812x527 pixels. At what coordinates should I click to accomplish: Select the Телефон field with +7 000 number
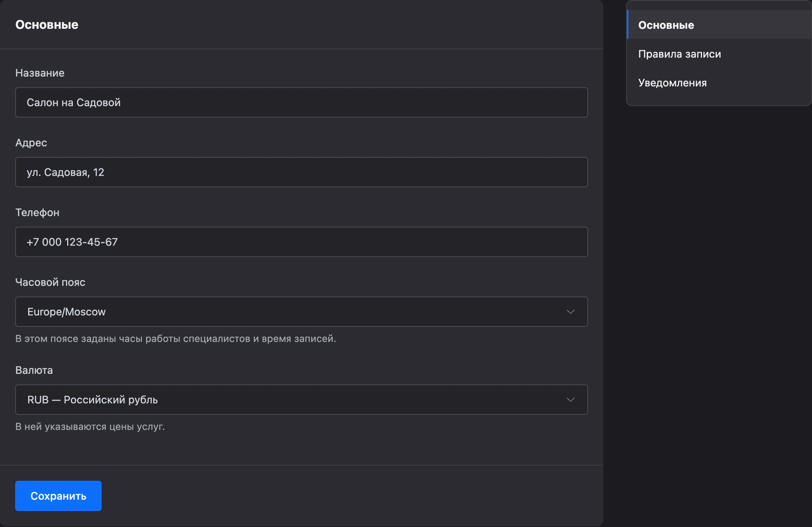tap(301, 242)
